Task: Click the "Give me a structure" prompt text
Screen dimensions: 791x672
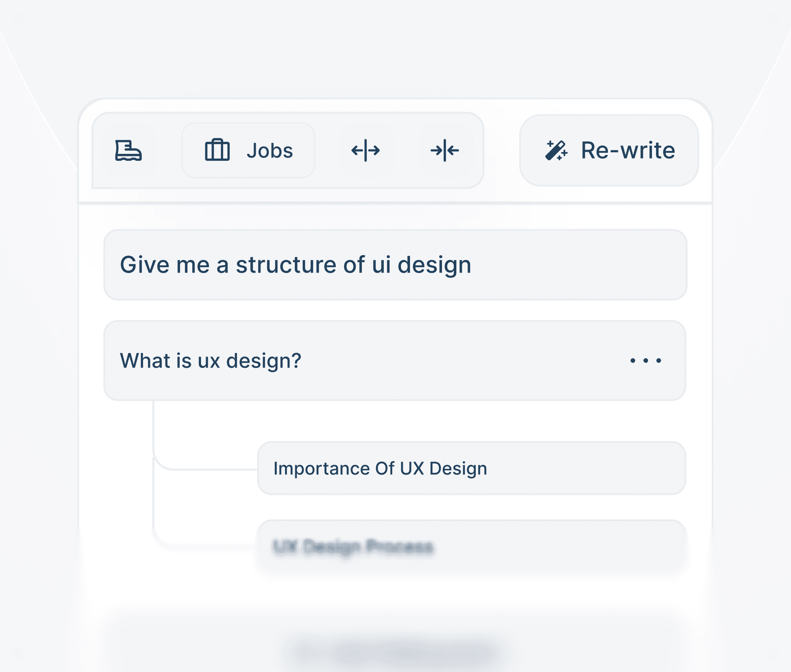Action: tap(295, 265)
